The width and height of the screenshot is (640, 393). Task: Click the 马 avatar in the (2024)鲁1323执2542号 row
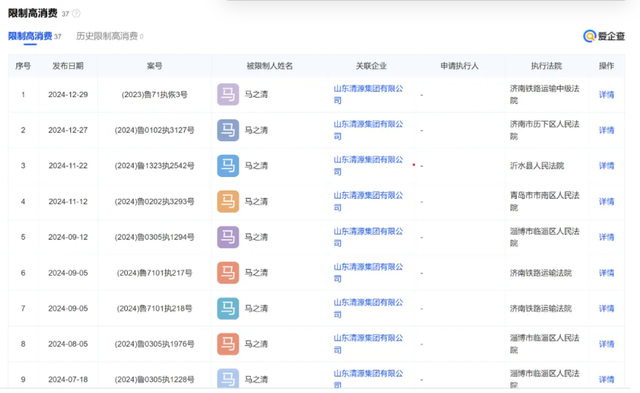(x=228, y=166)
